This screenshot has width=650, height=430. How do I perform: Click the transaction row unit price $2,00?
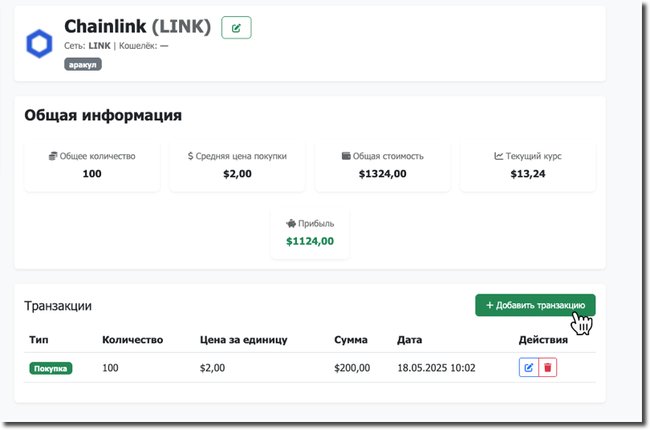point(213,368)
